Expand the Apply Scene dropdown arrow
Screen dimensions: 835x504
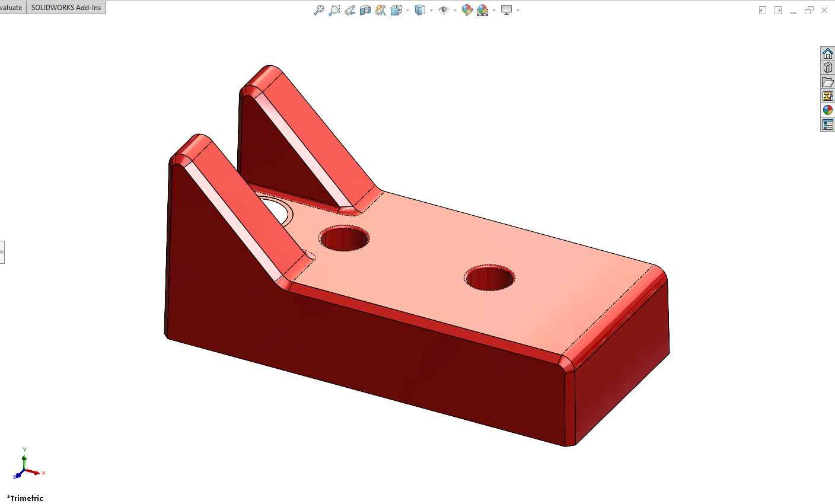point(494,11)
